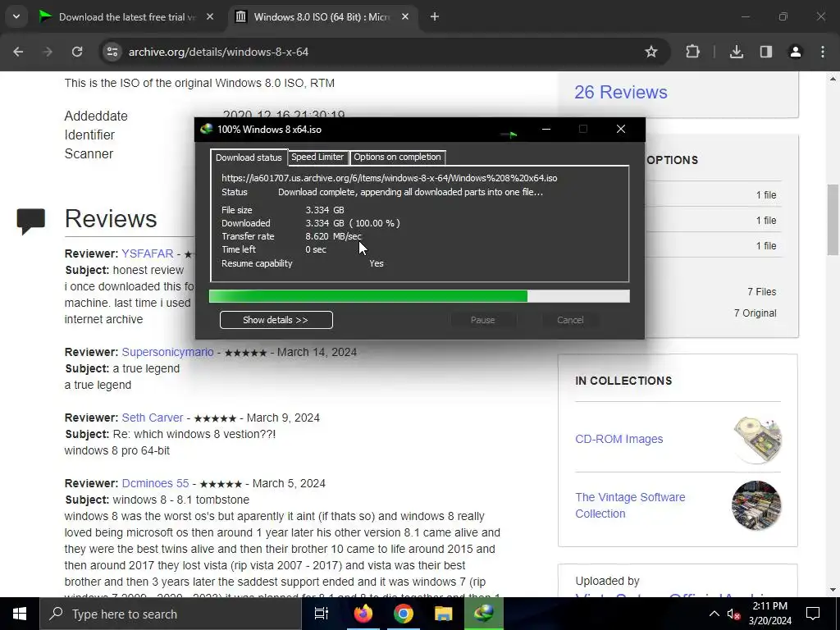Open reviewer YSFAFAR profile
Image resolution: width=840 pixels, height=630 pixels.
click(148, 253)
